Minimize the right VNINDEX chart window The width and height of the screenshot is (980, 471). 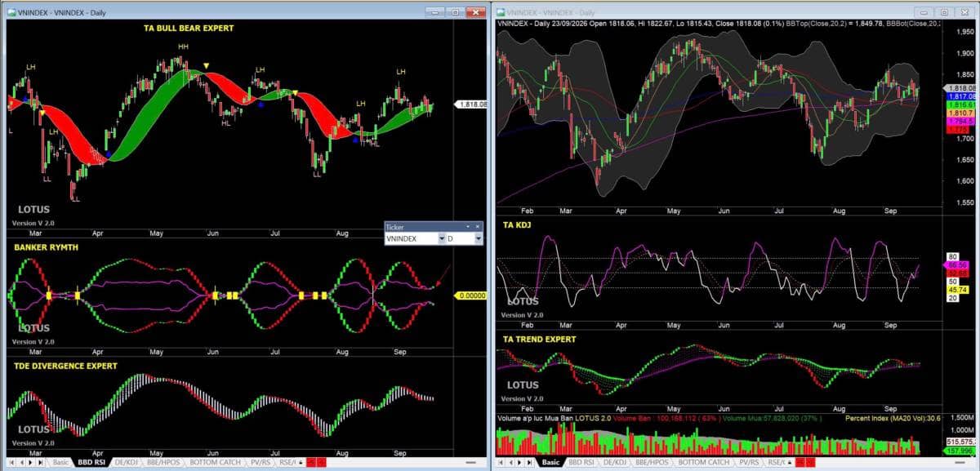coord(924,12)
